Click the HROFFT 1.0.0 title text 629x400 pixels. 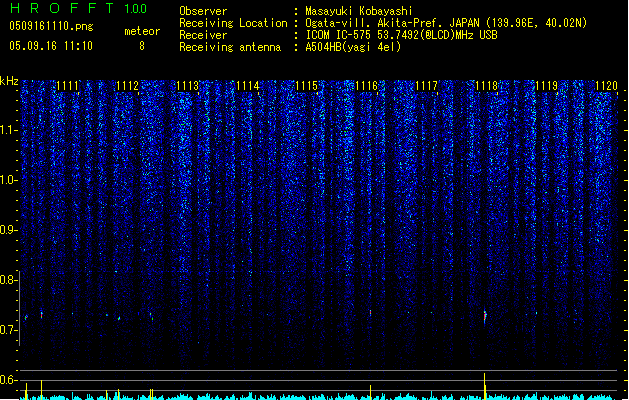[x=78, y=8]
